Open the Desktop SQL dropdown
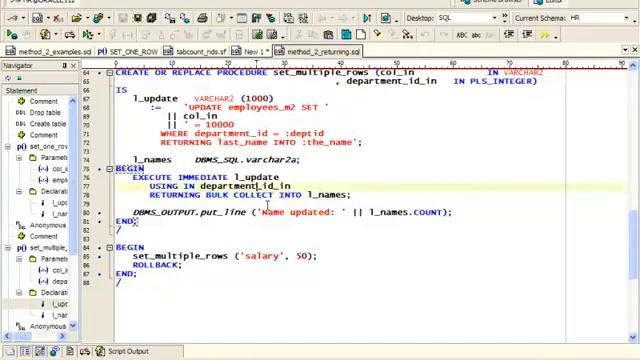This screenshot has width=640, height=360. coord(494,18)
